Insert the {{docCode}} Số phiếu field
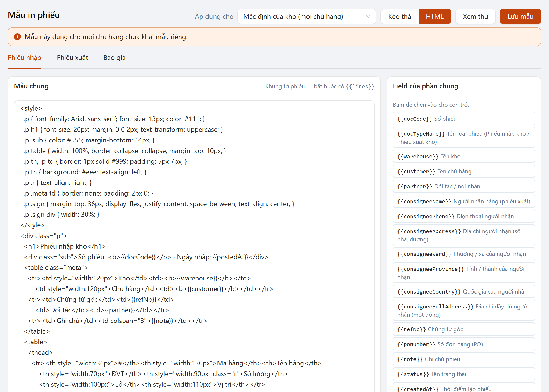The width and height of the screenshot is (549, 392). point(464,119)
